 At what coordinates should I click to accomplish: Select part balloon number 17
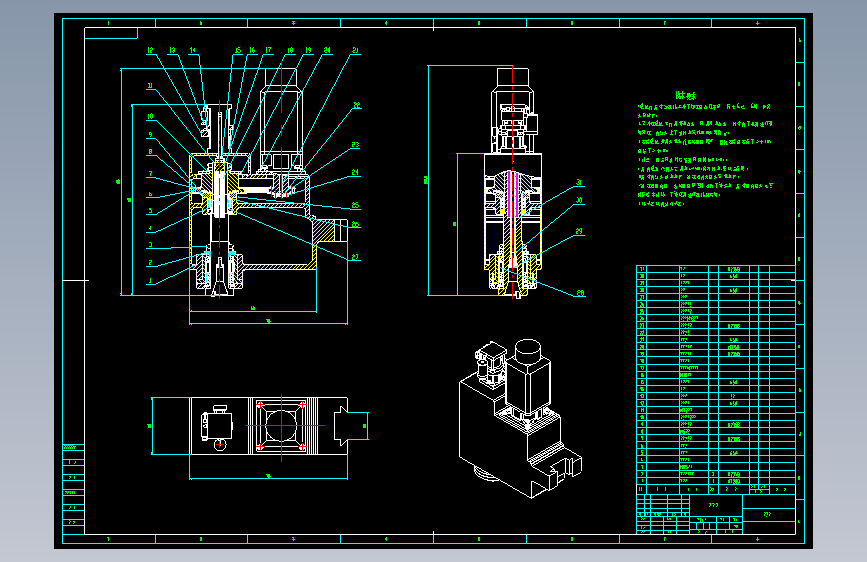pyautogui.click(x=268, y=50)
